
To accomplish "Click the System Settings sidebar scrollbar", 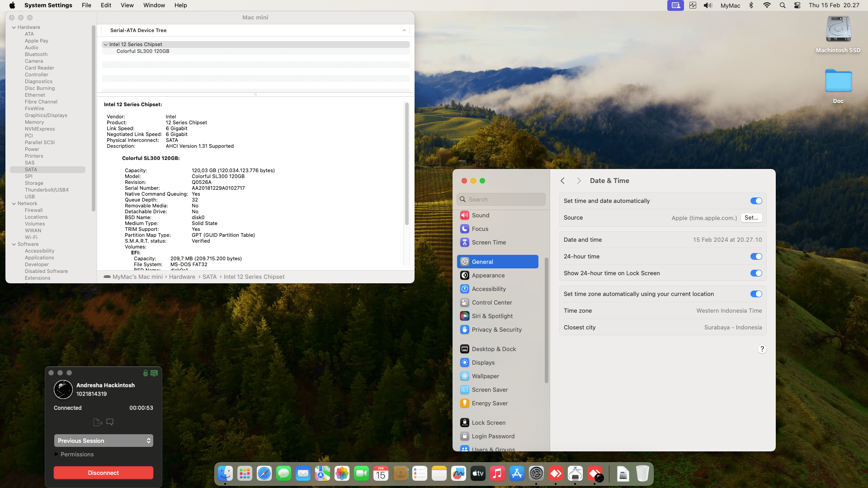I will tap(547, 320).
